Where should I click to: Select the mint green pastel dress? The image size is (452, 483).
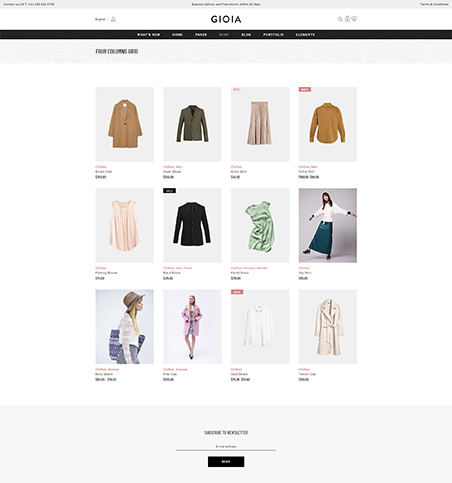[260, 225]
